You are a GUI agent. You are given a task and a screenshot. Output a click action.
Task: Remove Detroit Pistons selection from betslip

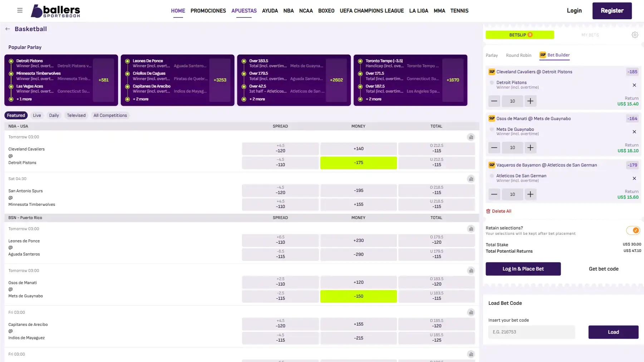click(634, 85)
